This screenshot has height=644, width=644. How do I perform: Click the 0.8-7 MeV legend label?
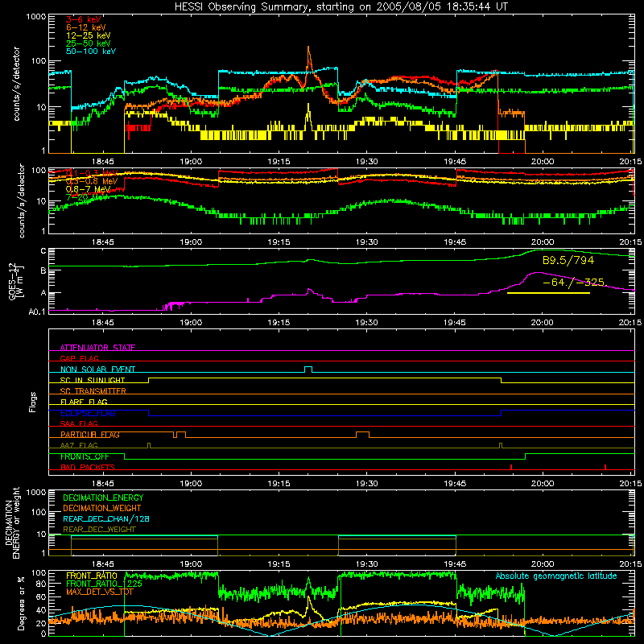[x=89, y=189]
